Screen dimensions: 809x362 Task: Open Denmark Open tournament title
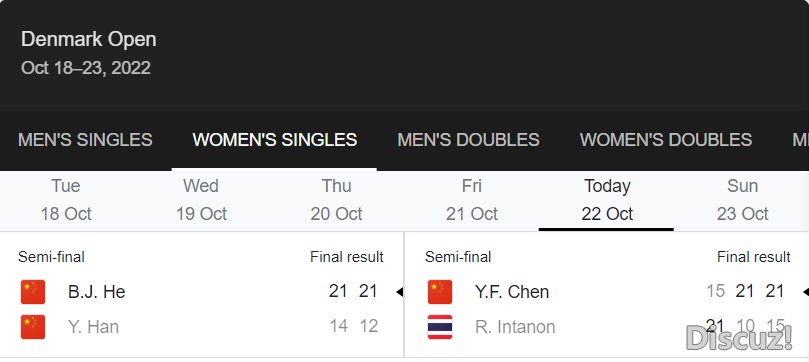pos(89,40)
